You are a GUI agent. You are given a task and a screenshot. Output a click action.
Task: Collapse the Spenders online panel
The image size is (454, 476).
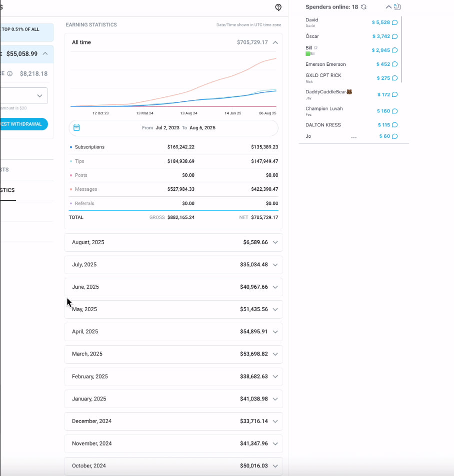click(388, 7)
